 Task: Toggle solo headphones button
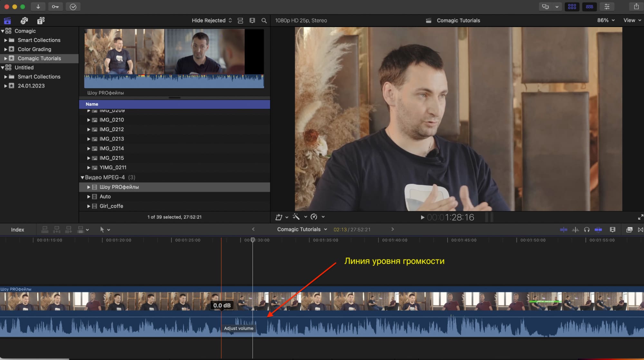[587, 229]
